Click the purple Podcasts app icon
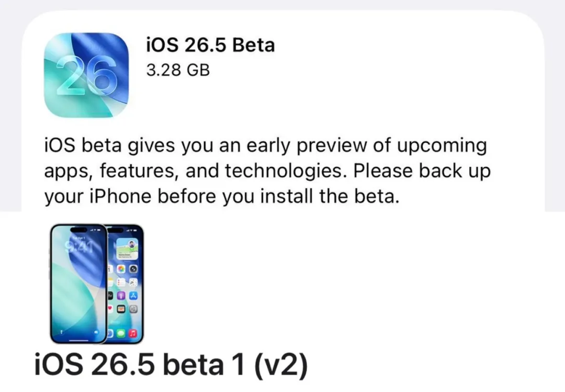Image resolution: width=565 pixels, height=392 pixels. click(121, 296)
